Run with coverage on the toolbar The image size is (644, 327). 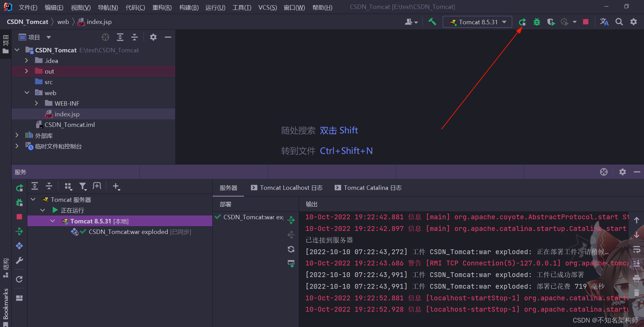[551, 22]
